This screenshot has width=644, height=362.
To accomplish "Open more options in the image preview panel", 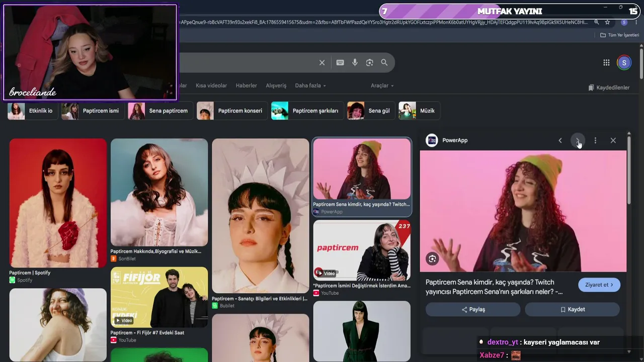I will coord(595,140).
